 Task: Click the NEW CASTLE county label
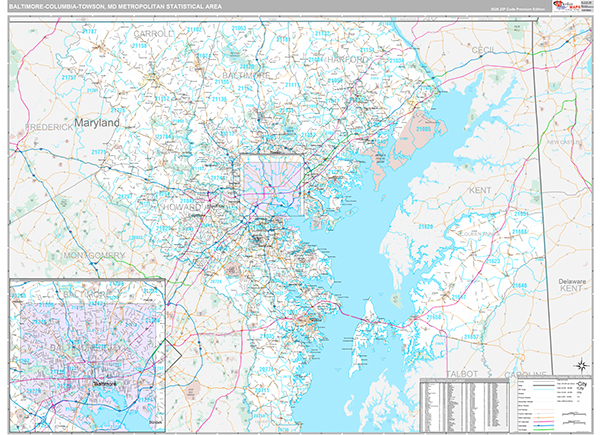pyautogui.click(x=565, y=142)
